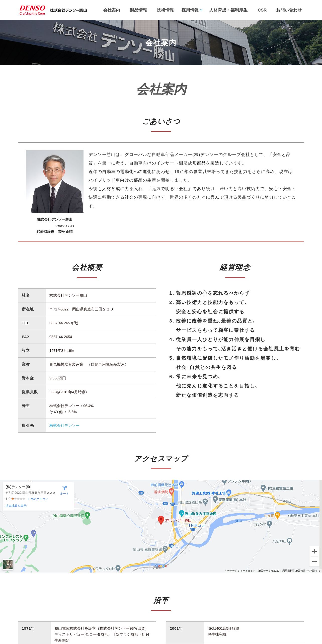Click the 1971年 history row label
322x644 pixels.
coord(28,628)
